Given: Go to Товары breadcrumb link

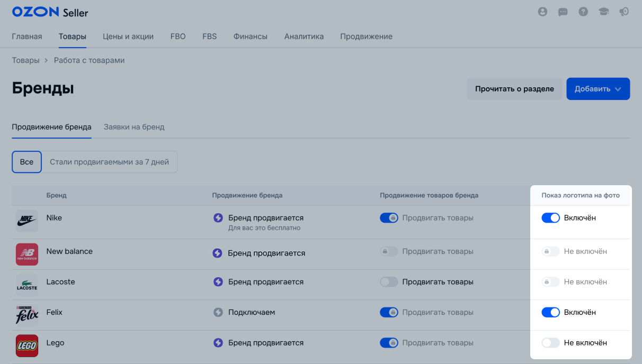Looking at the screenshot, I should [x=25, y=60].
